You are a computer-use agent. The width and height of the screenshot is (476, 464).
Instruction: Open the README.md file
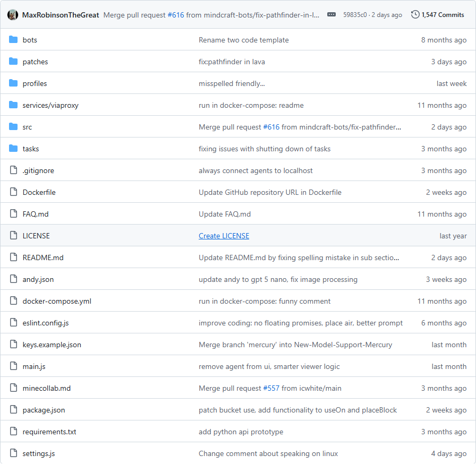pyautogui.click(x=43, y=257)
